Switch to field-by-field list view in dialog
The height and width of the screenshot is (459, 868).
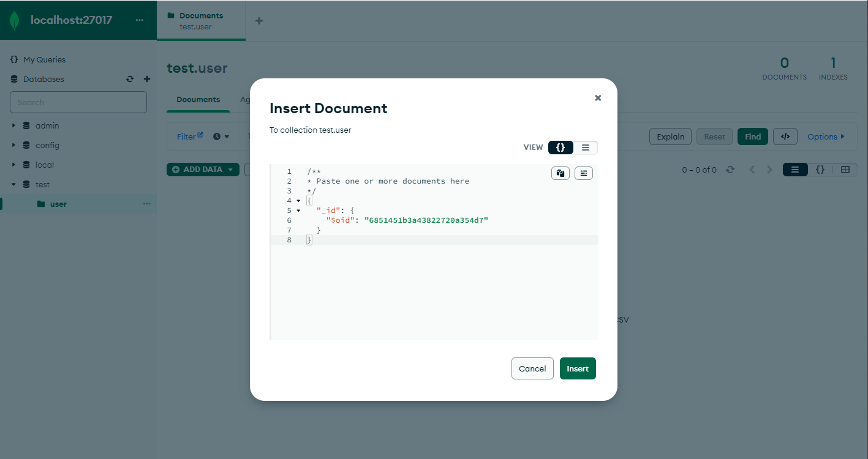[x=586, y=147]
